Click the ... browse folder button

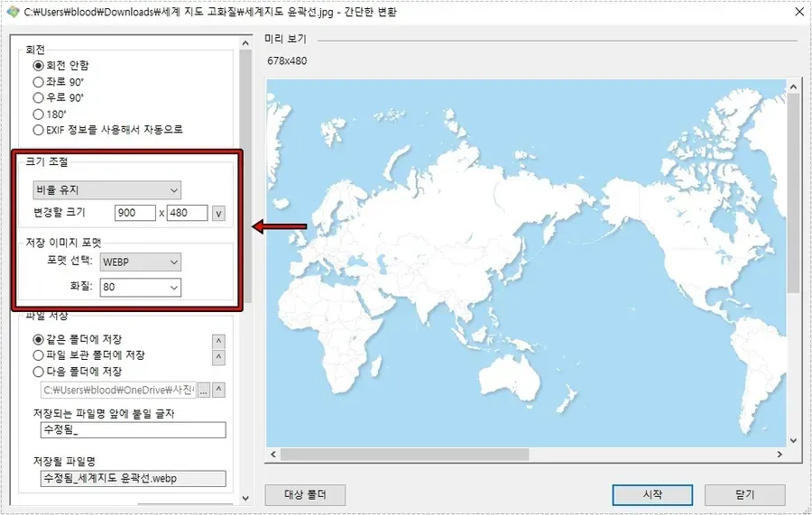[x=204, y=391]
